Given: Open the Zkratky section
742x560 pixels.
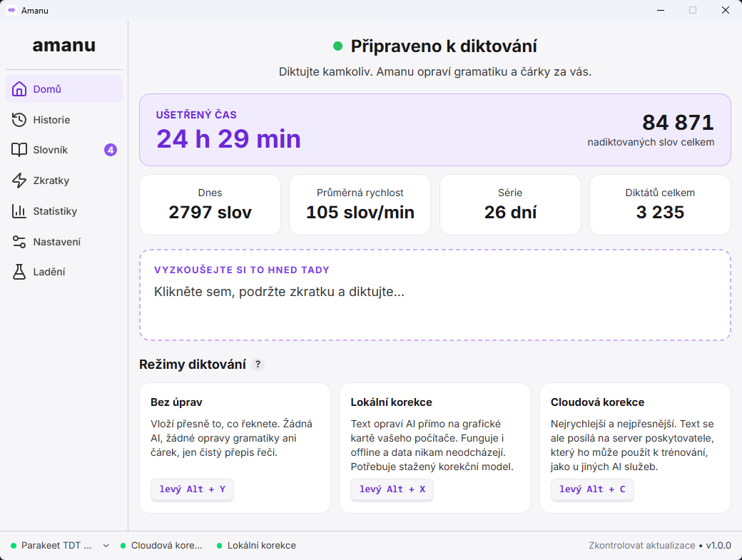Looking at the screenshot, I should pos(64,180).
